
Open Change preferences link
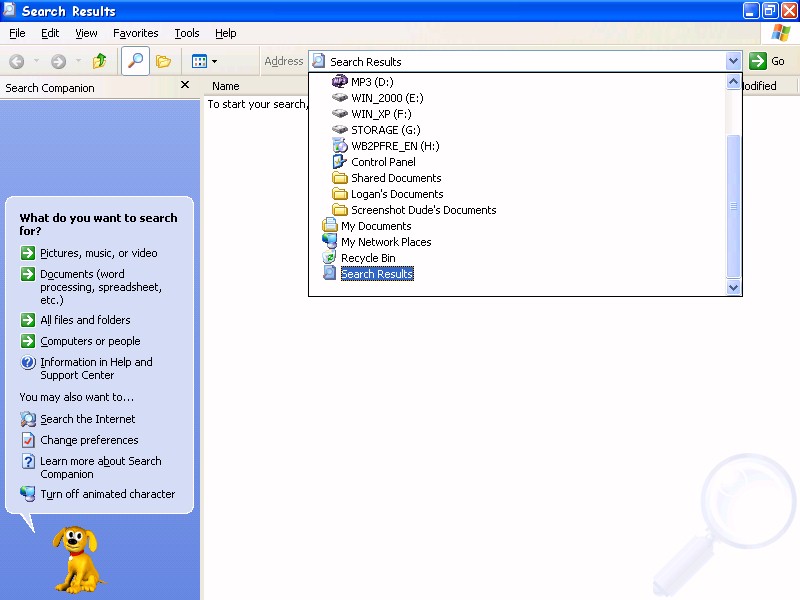tap(89, 440)
